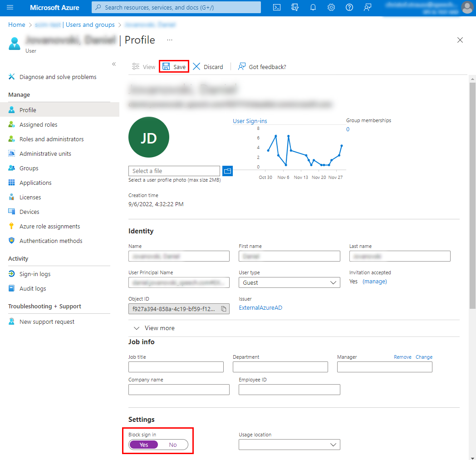The image size is (476, 460).
Task: Open New support request
Action: (47, 322)
